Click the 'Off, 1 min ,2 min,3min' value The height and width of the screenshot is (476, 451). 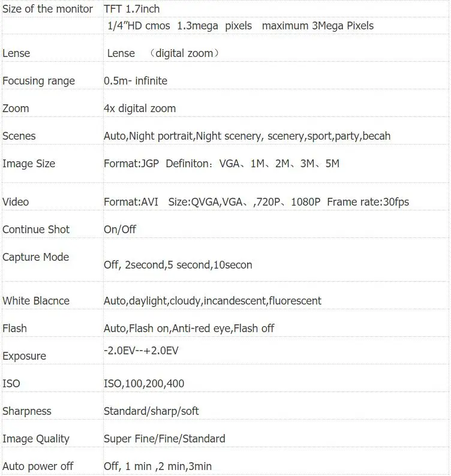click(158, 466)
